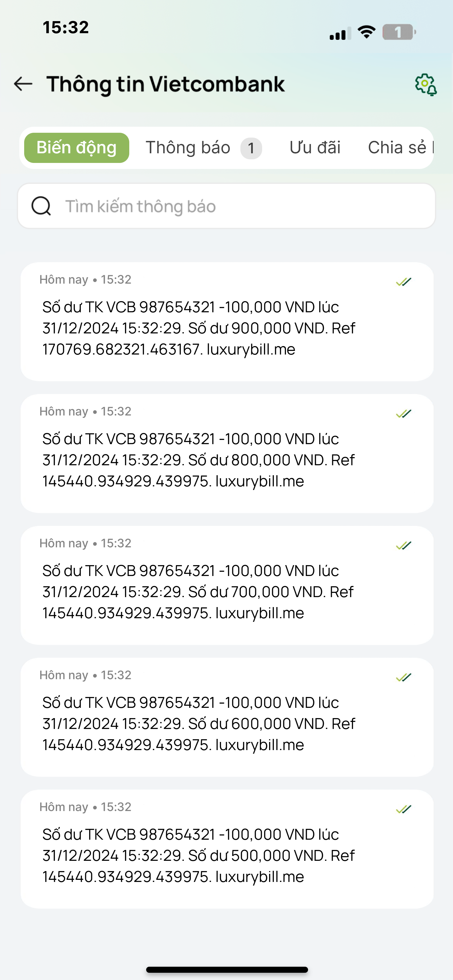Tap the Thông báo unread count badge
453x980 pixels.
click(251, 148)
